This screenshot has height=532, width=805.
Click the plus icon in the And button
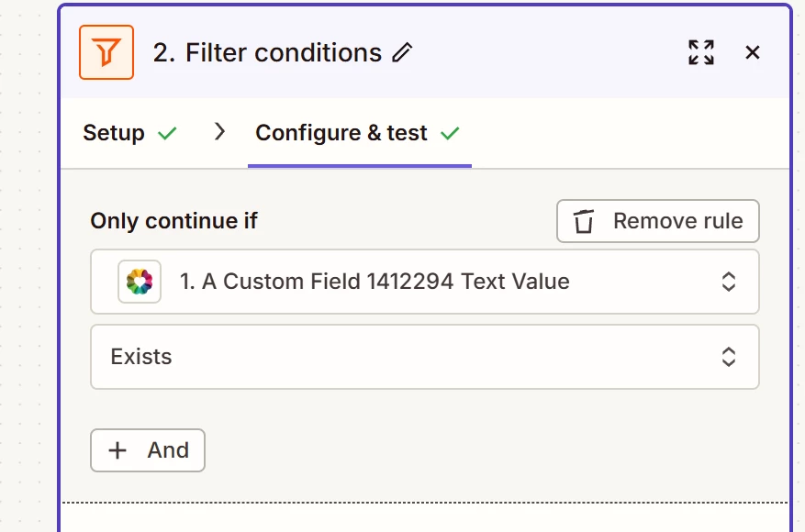[117, 450]
